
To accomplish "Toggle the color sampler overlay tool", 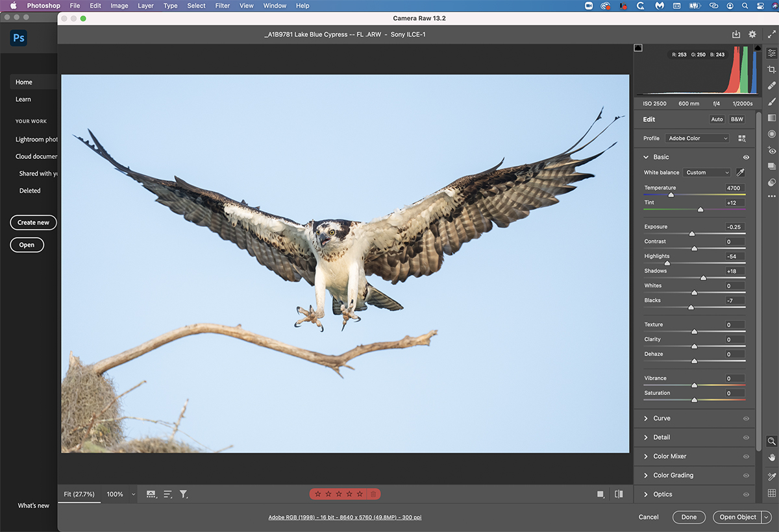I will (771, 477).
